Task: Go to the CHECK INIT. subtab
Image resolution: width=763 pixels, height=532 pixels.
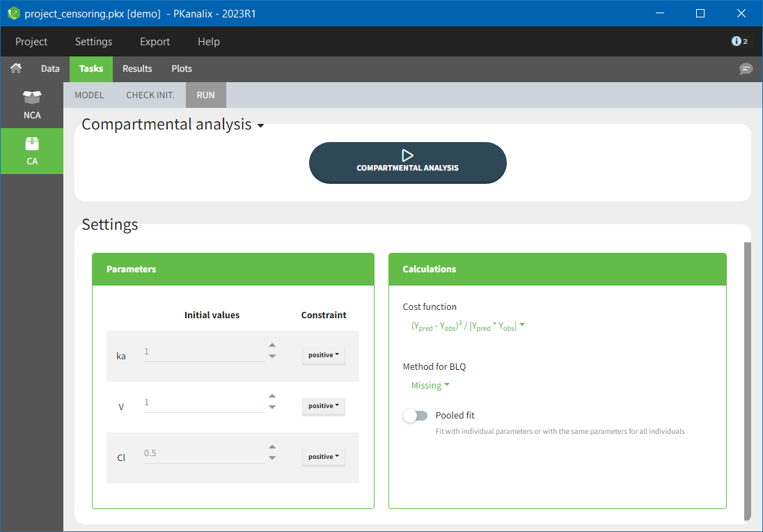Action: pos(150,95)
